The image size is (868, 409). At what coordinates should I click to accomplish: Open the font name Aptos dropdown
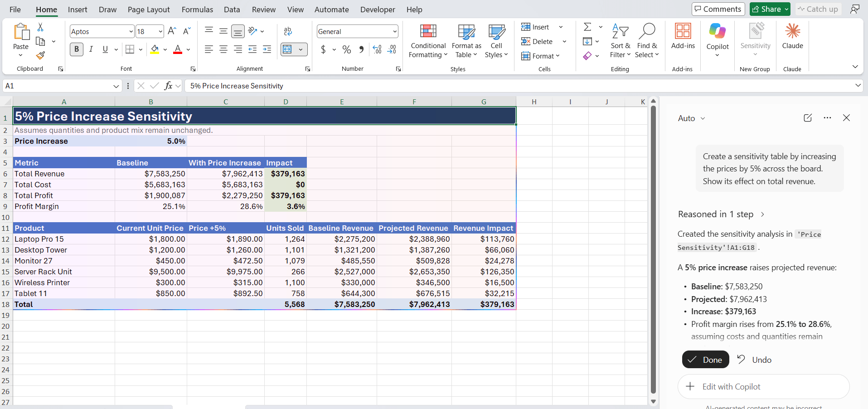[131, 31]
